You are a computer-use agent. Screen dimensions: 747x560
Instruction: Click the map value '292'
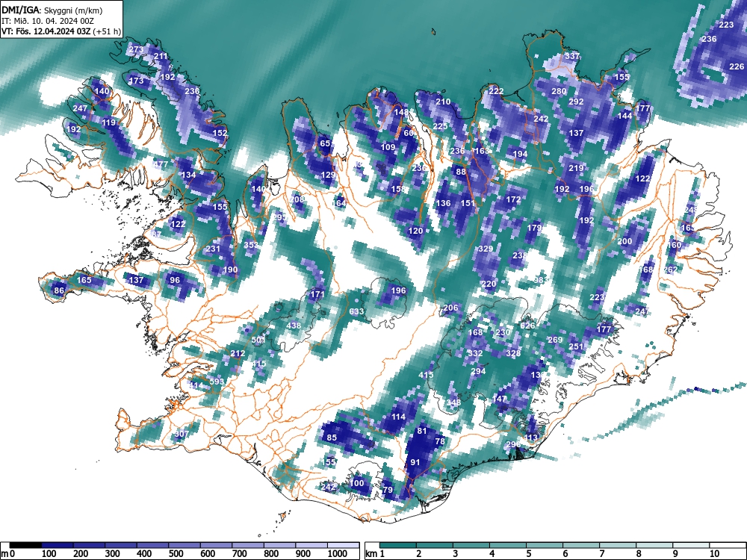coord(576,102)
